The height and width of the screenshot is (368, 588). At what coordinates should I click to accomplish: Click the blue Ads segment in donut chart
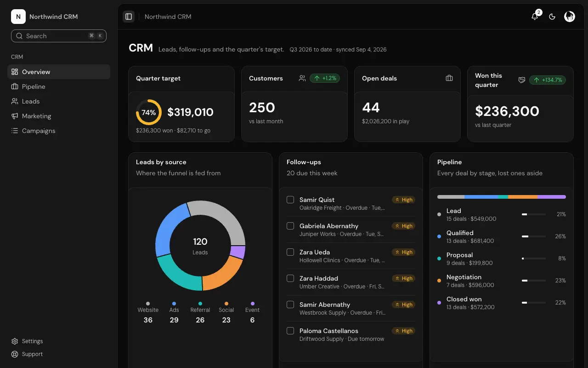[169, 229]
